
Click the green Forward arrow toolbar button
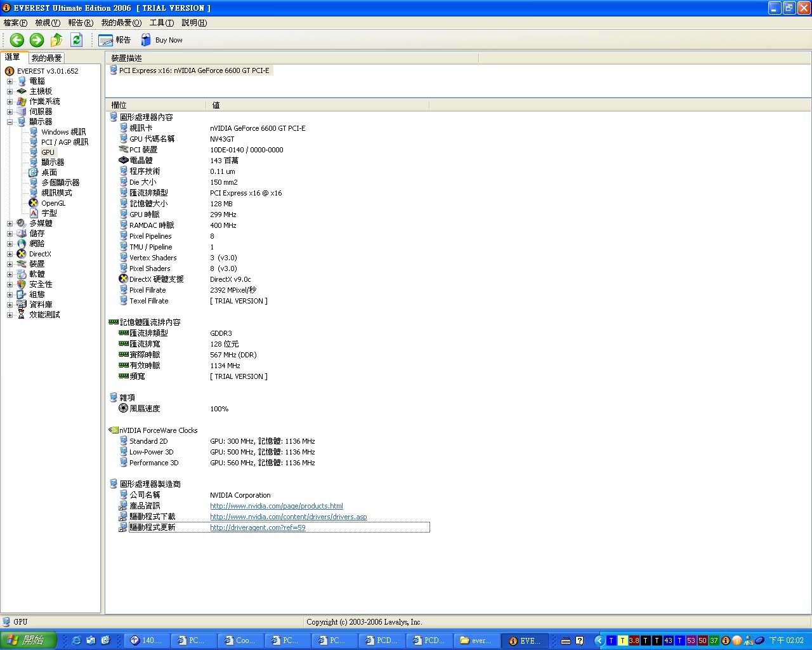click(x=37, y=40)
